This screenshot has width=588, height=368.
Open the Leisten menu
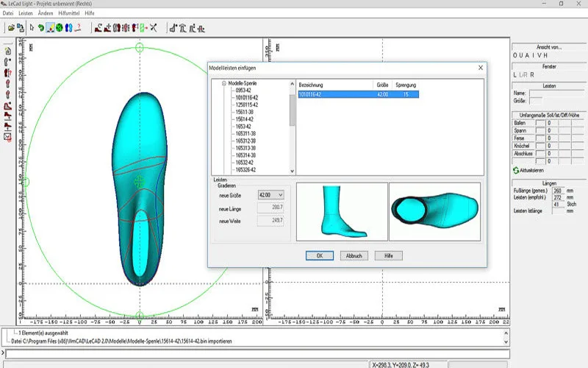[26, 13]
